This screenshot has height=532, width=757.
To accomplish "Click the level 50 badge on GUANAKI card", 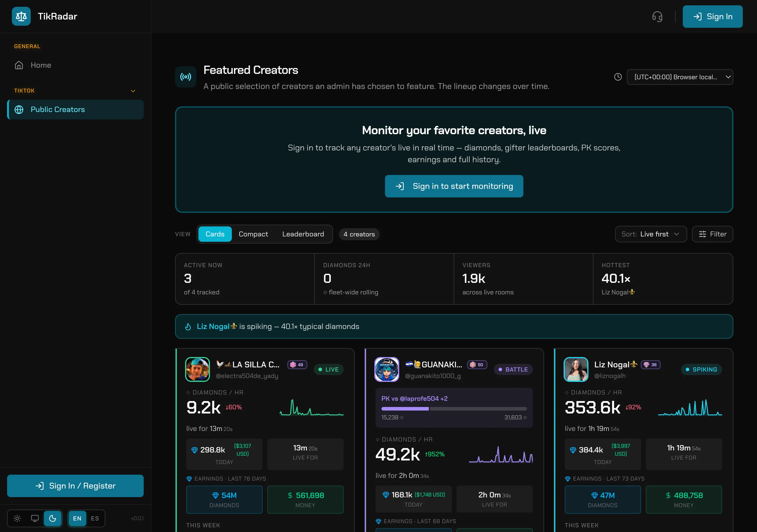I will [x=477, y=364].
